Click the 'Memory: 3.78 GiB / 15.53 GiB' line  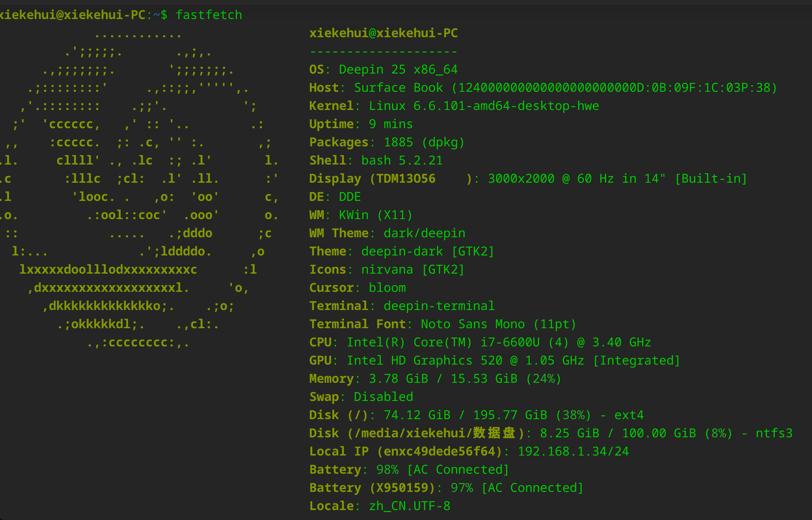435,379
